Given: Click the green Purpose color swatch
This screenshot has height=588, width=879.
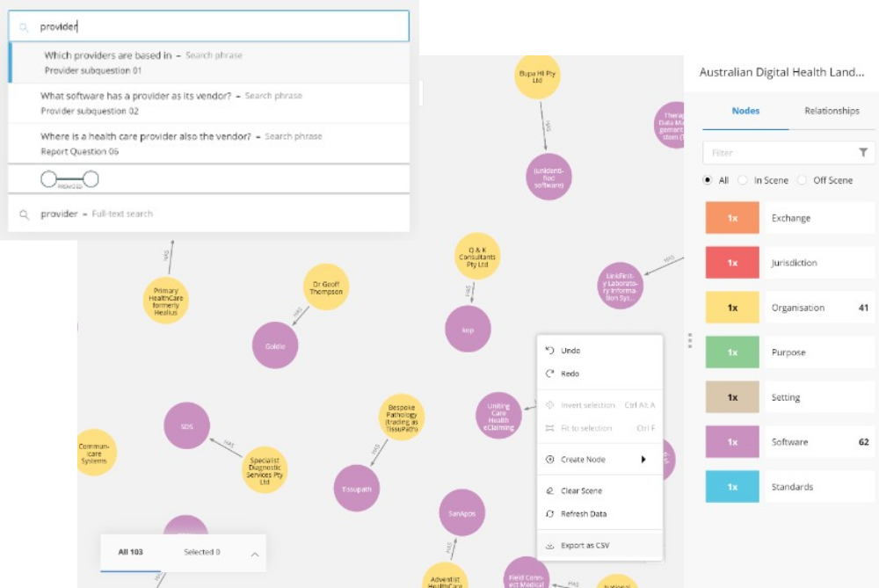Looking at the screenshot, I should (x=732, y=352).
